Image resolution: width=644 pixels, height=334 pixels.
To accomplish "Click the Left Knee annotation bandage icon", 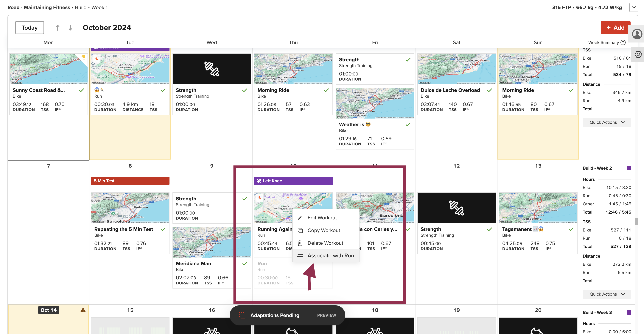I will point(259,181).
